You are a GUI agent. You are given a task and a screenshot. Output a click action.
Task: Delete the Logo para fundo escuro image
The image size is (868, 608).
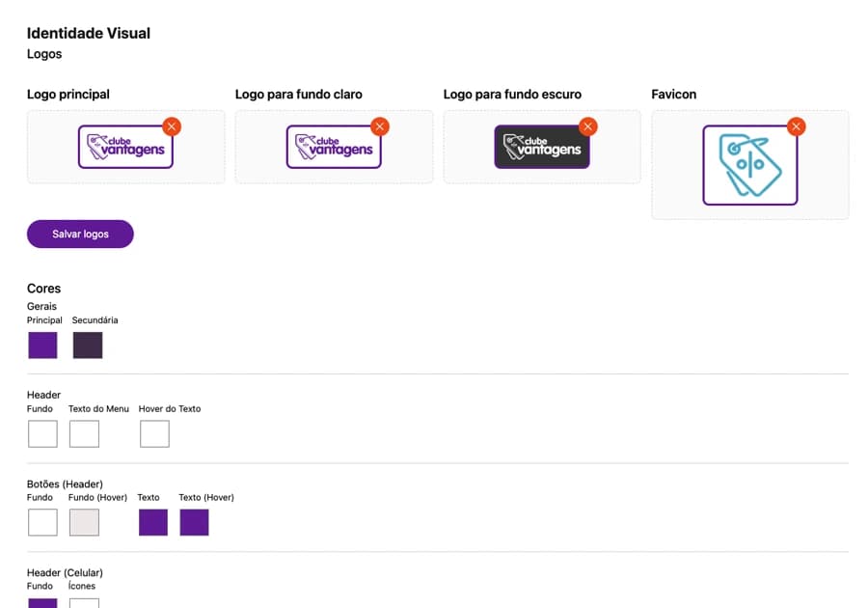pos(588,126)
